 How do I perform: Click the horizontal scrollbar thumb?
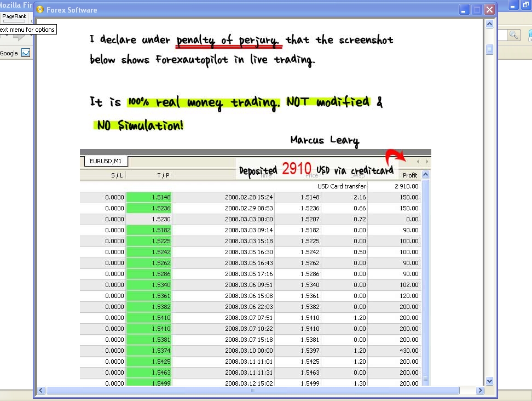click(253, 391)
